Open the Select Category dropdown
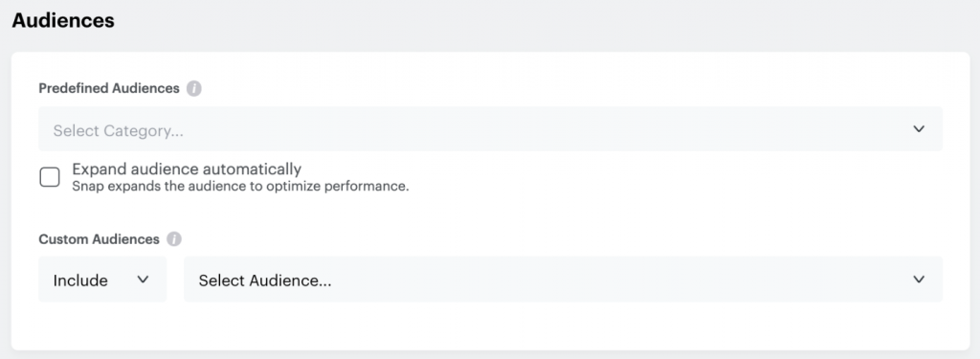The image size is (980, 359). pyautogui.click(x=491, y=129)
